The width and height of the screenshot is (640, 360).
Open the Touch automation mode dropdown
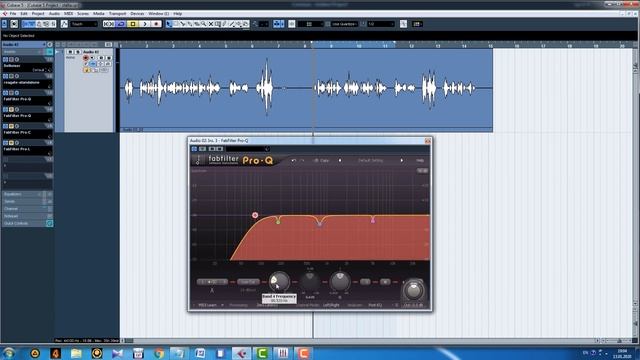click(84, 24)
